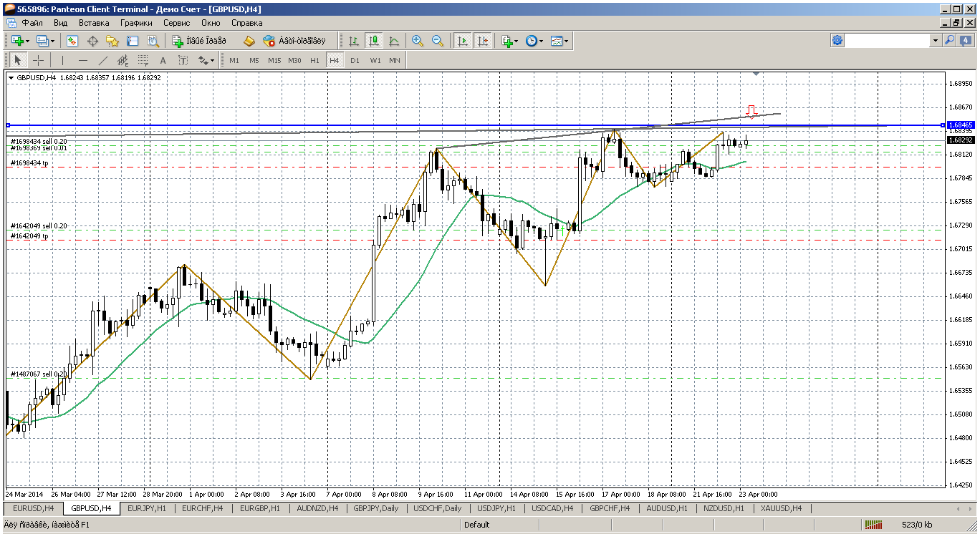
Task: Switch chart to M15 timeframe
Action: click(274, 60)
